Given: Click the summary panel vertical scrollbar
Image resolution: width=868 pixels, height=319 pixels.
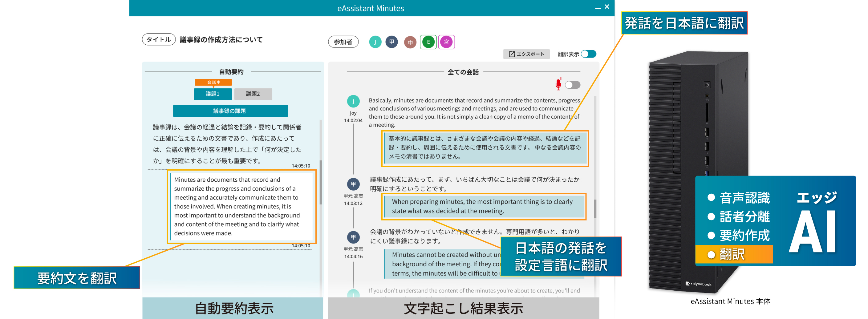Looking at the screenshot, I should point(320,182).
